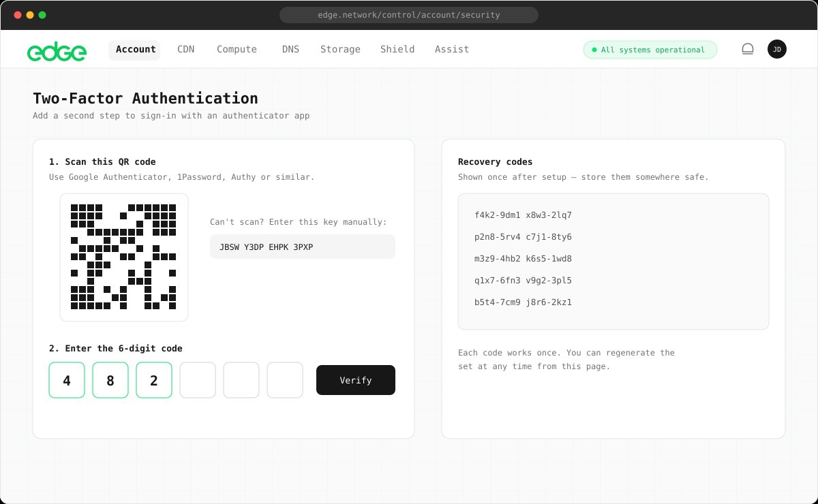Focus the sixth empty digit box
Image resolution: width=818 pixels, height=504 pixels.
point(285,380)
